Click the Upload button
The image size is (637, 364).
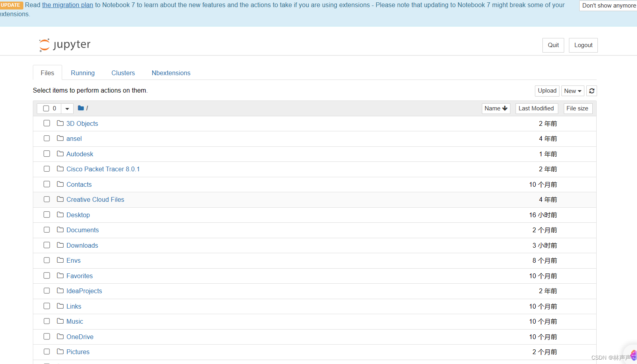click(547, 91)
